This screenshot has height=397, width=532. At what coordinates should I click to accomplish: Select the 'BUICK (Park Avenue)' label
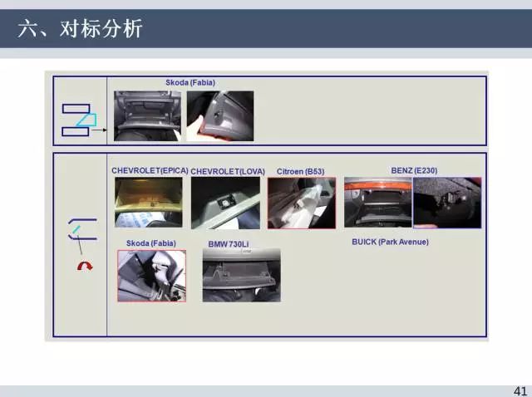click(x=390, y=242)
